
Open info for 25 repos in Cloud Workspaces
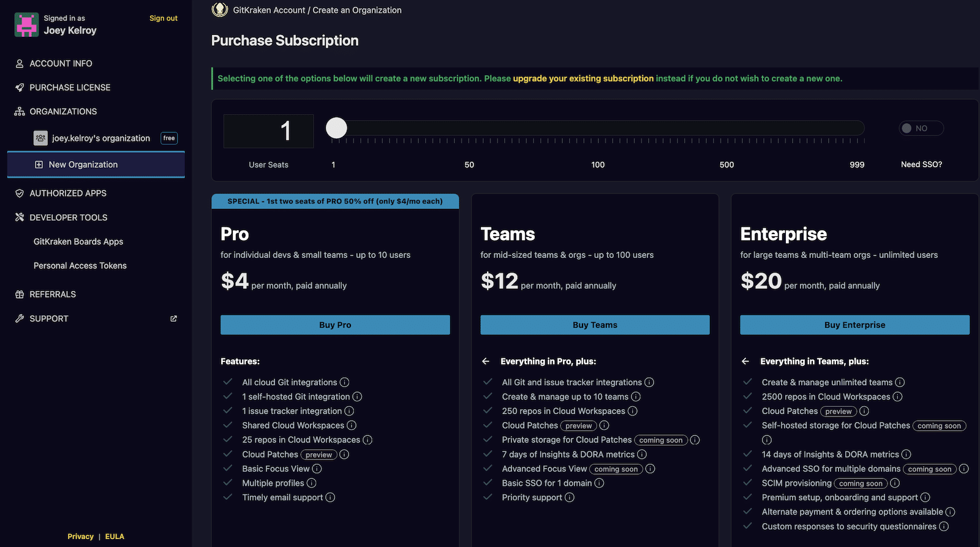(367, 440)
